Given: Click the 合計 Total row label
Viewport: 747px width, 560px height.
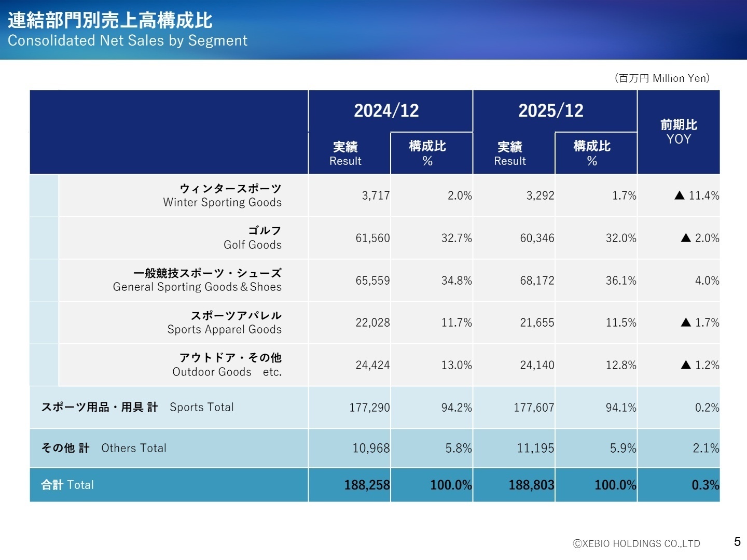Looking at the screenshot, I should [67, 485].
